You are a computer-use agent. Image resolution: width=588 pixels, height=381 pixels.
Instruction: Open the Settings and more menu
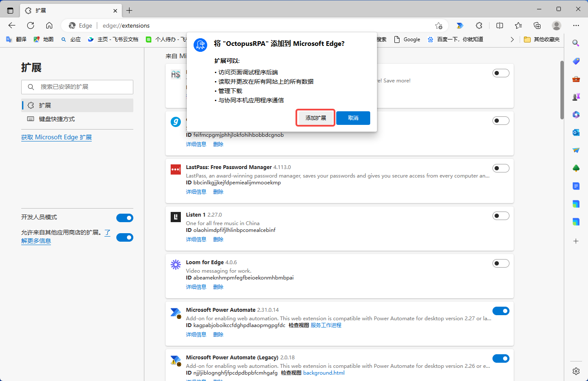(576, 25)
